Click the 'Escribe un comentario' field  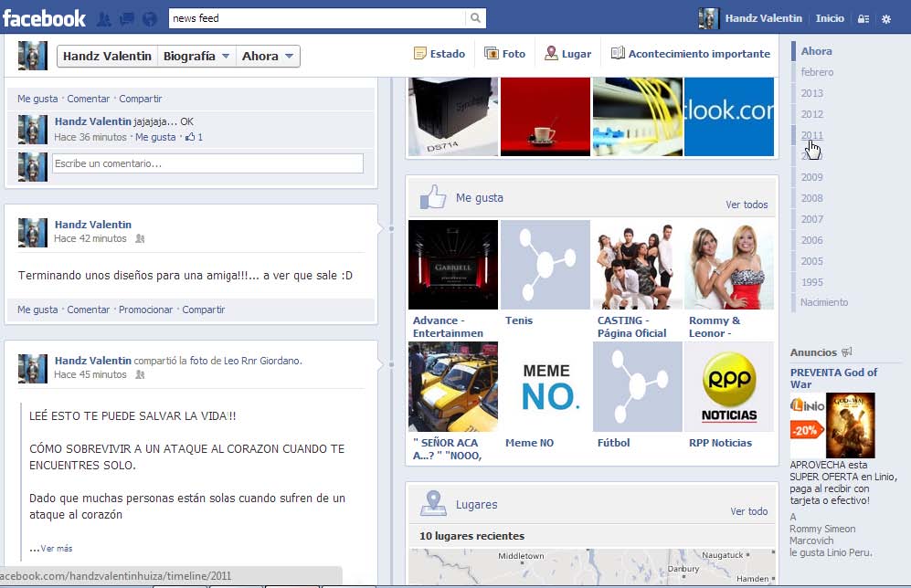(x=207, y=163)
